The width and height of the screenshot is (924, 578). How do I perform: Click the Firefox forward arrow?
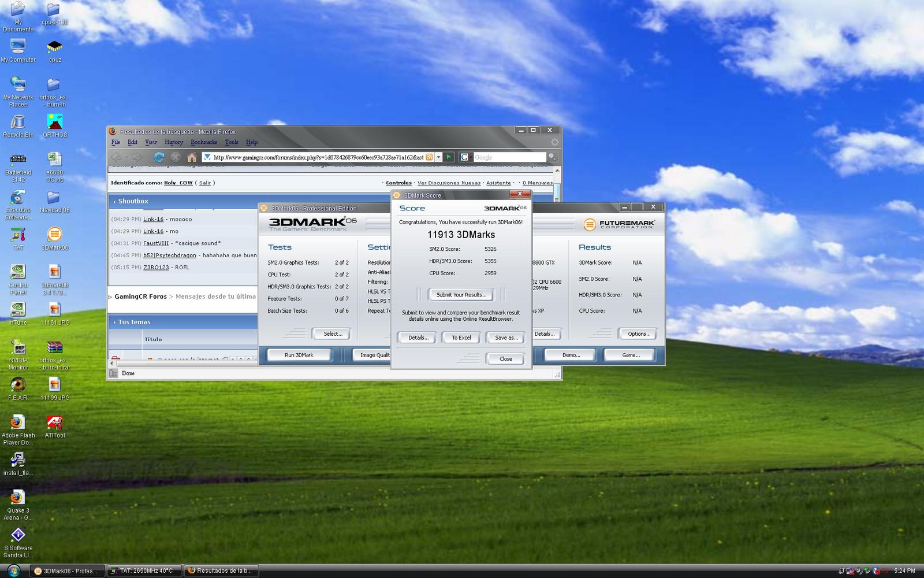pyautogui.click(x=136, y=157)
